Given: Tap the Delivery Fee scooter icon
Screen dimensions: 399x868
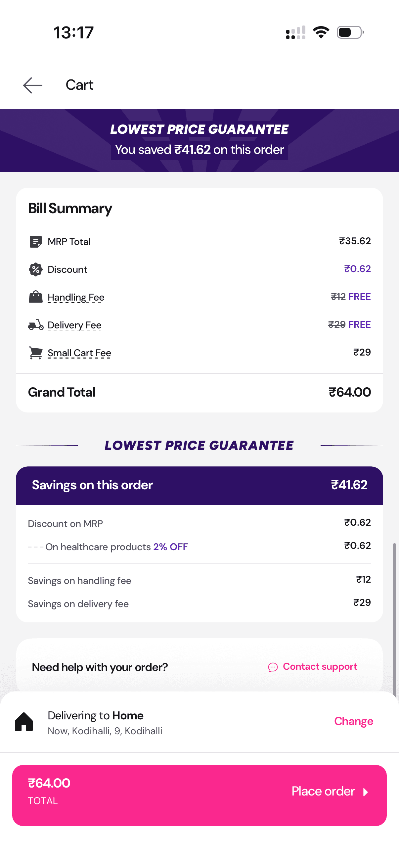Looking at the screenshot, I should coord(35,325).
